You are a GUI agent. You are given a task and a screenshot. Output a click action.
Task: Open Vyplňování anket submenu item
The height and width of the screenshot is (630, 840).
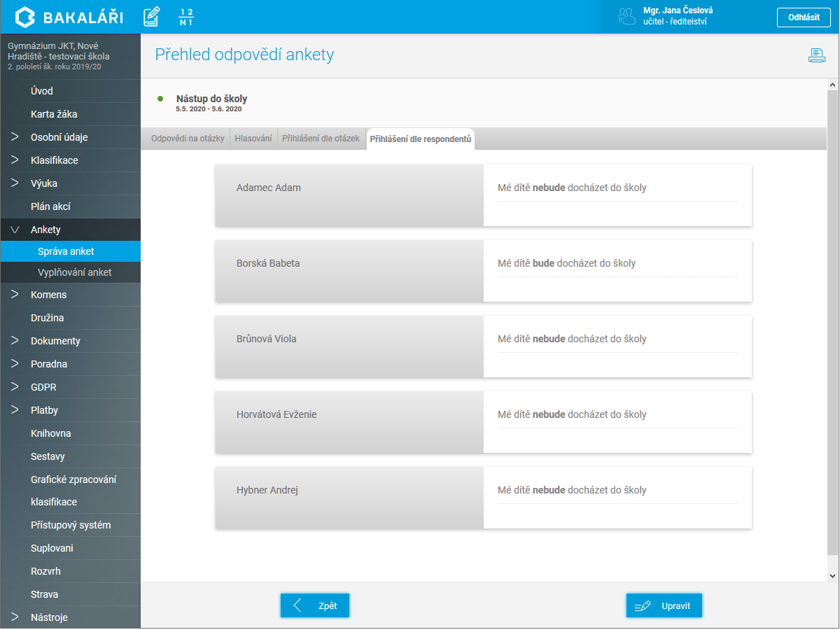[70, 272]
